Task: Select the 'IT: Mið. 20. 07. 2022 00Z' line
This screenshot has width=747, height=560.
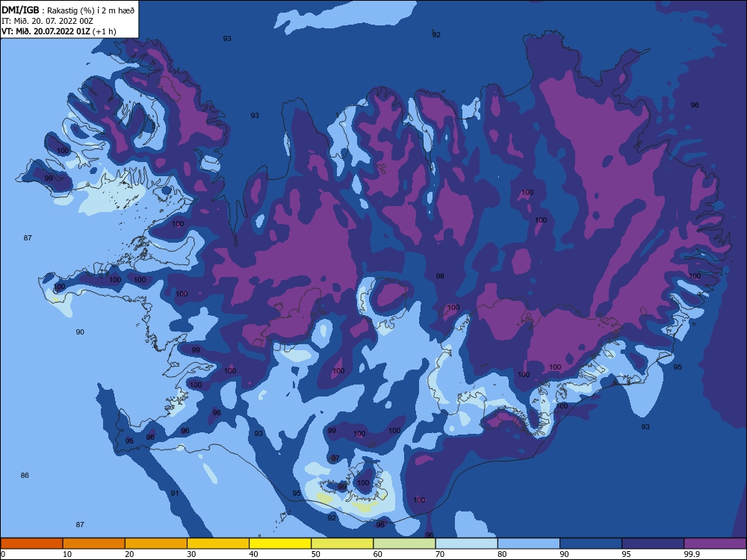Action: click(x=47, y=21)
